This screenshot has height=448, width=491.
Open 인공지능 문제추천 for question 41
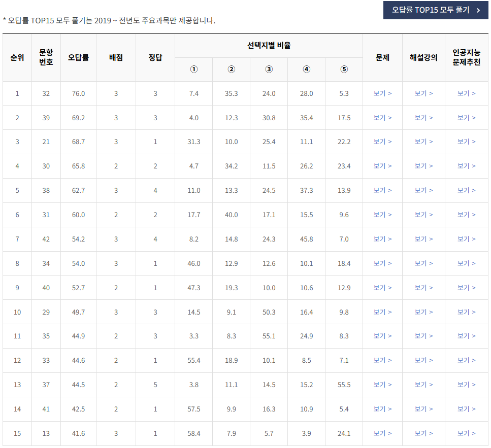pyautogui.click(x=466, y=409)
